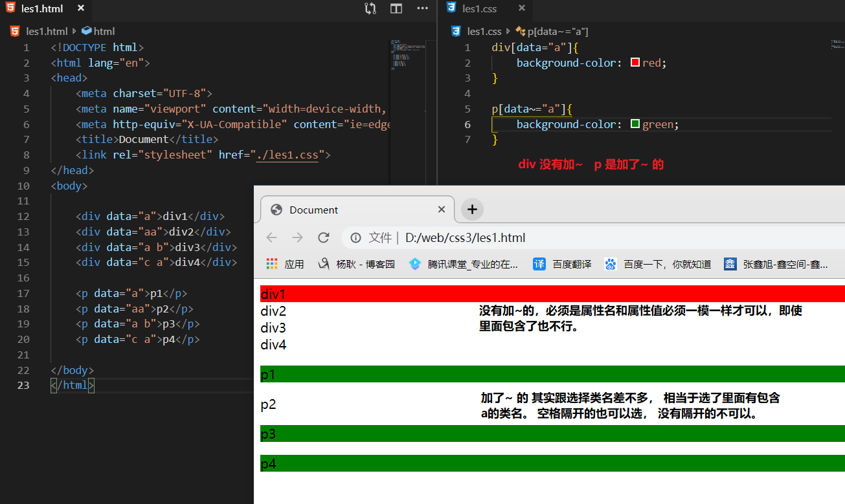Screen dimensions: 845x504
Task: Open the 百度翻译 bookmark
Action: (x=562, y=264)
